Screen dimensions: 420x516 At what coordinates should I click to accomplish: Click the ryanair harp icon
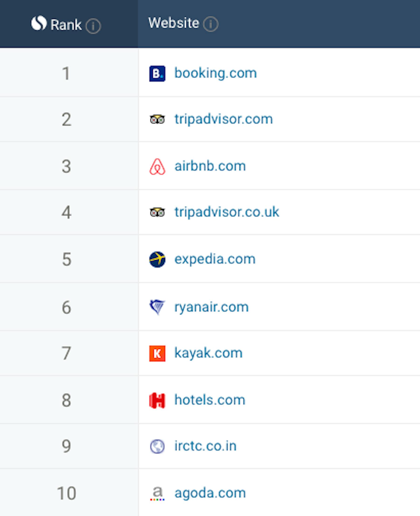157,307
